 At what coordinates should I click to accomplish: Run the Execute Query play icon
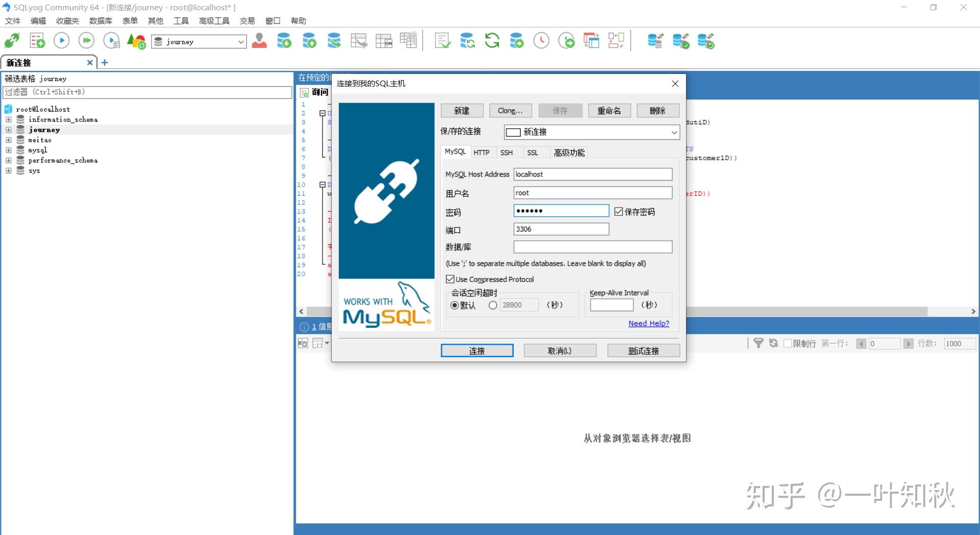(x=61, y=41)
